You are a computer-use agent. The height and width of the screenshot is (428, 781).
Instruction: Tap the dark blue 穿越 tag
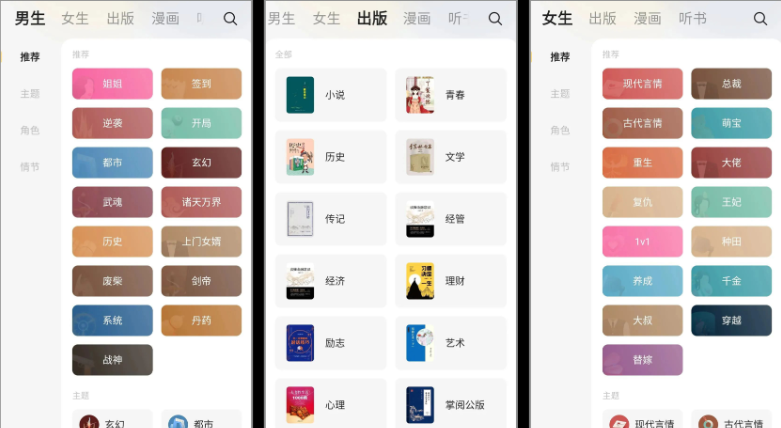(731, 320)
